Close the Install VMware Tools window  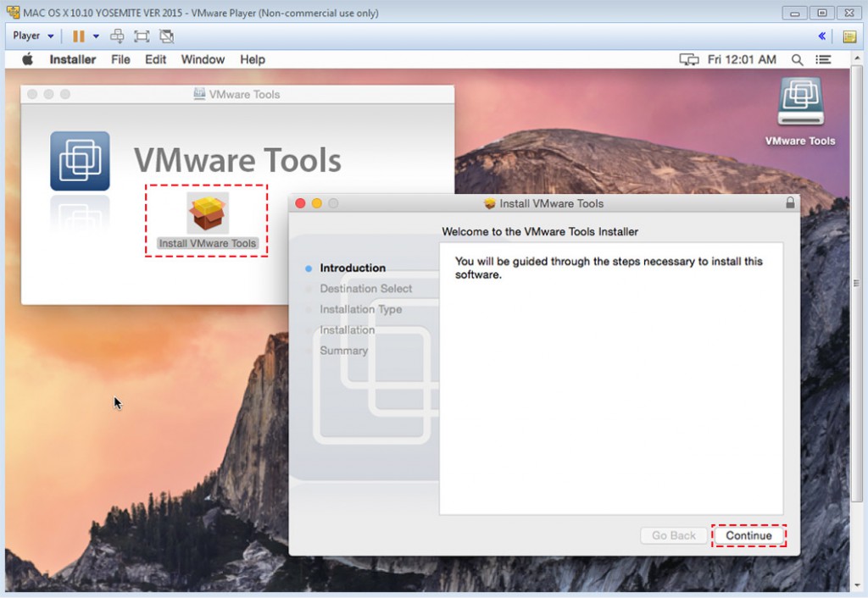(x=300, y=203)
